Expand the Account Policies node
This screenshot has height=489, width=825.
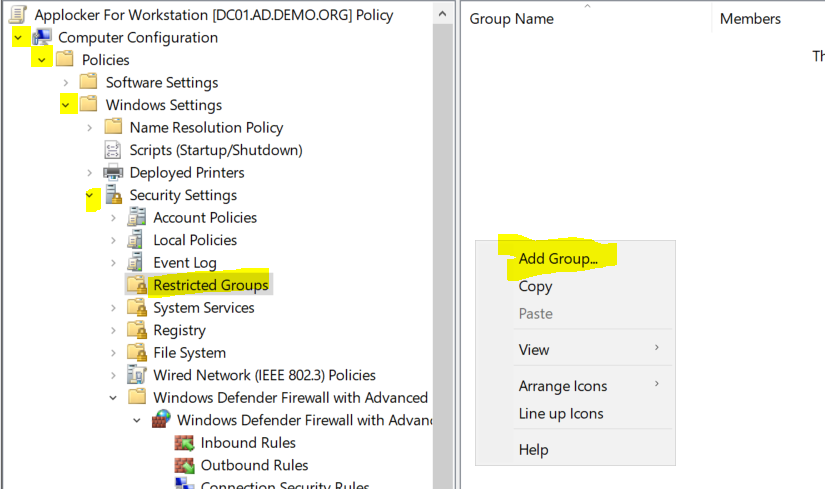pyautogui.click(x=114, y=217)
